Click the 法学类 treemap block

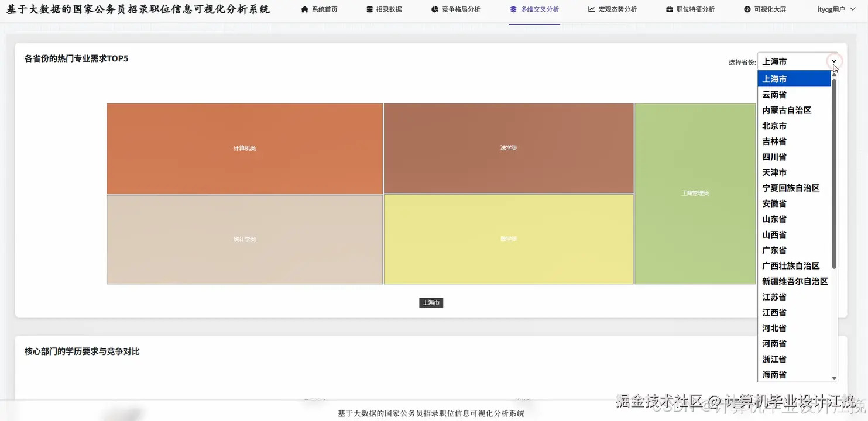point(509,148)
